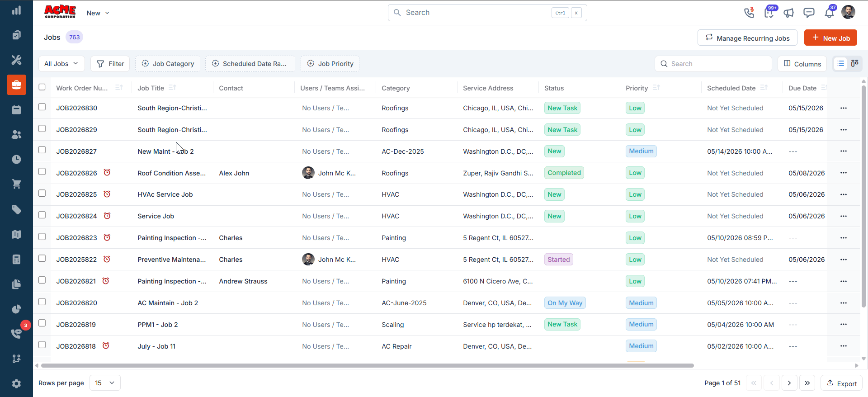868x397 pixels.
Task: Open the megaphone announcements icon
Action: pos(789,13)
